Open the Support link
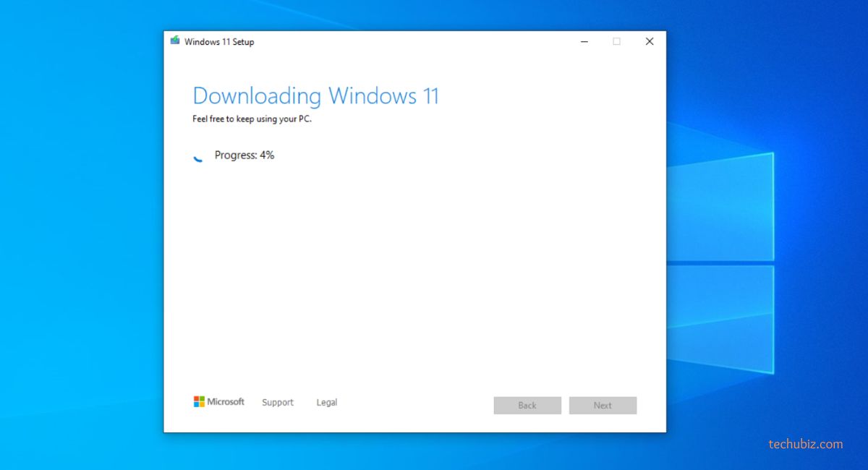This screenshot has width=868, height=470. [278, 403]
